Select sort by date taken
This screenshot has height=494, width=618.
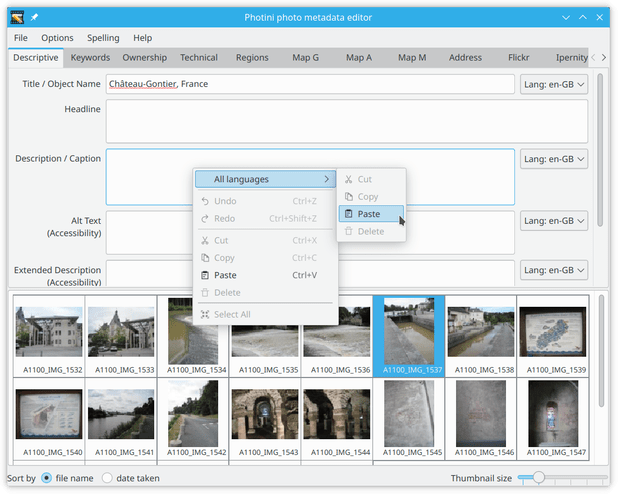pos(131,478)
